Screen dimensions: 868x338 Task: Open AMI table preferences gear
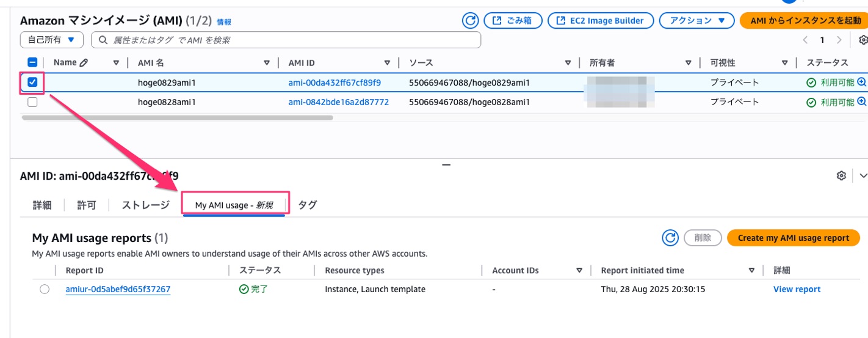(863, 40)
